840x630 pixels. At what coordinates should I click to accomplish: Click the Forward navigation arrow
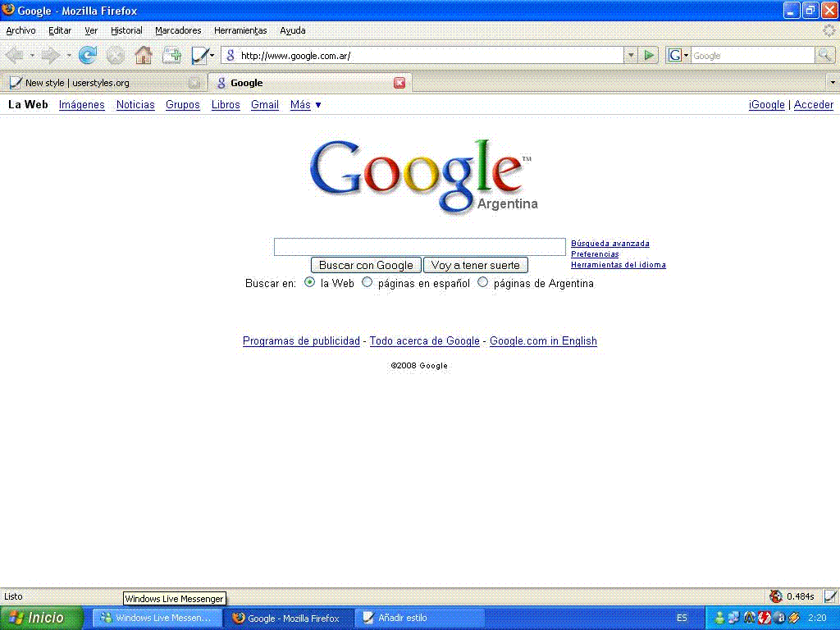[x=50, y=55]
